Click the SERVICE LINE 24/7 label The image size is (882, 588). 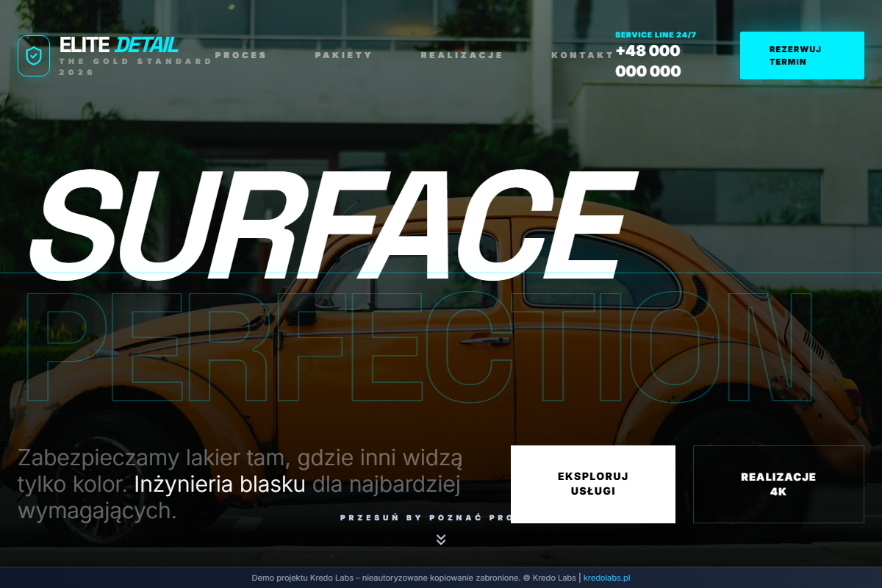[656, 35]
